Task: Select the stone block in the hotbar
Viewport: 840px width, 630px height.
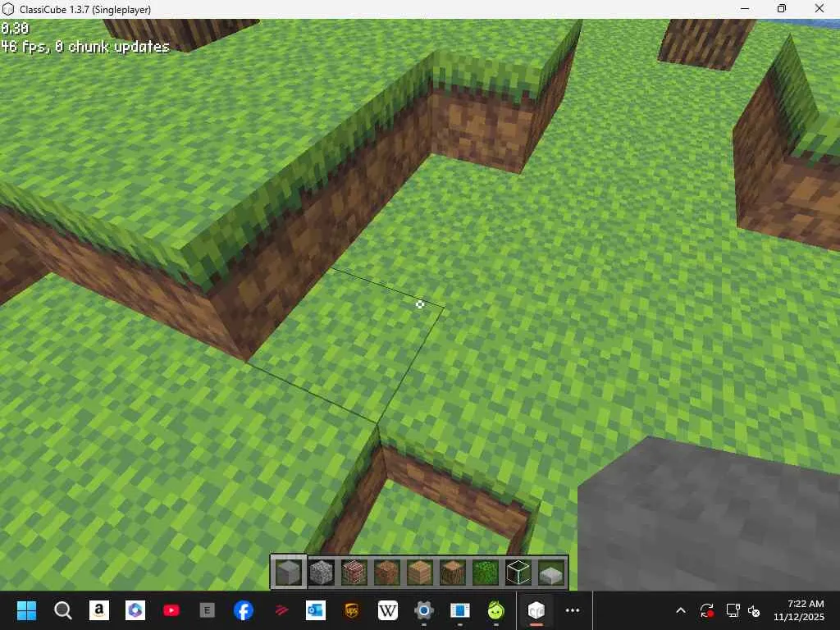Action: 288,572
